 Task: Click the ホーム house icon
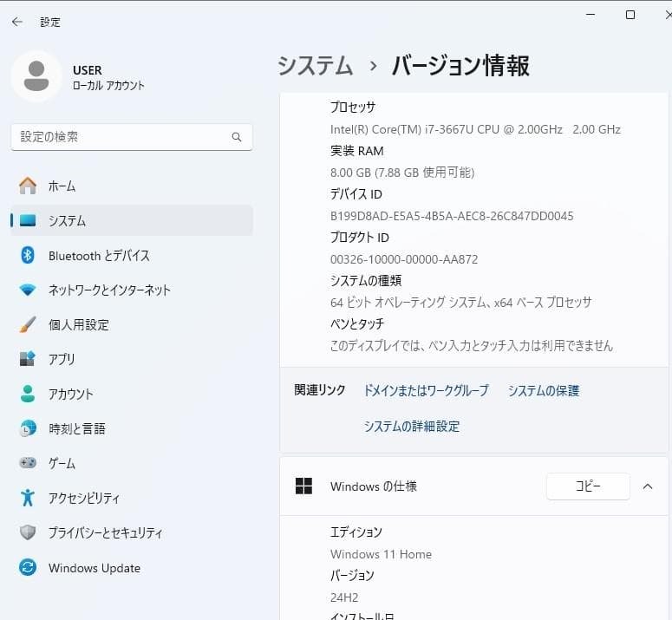(28, 186)
